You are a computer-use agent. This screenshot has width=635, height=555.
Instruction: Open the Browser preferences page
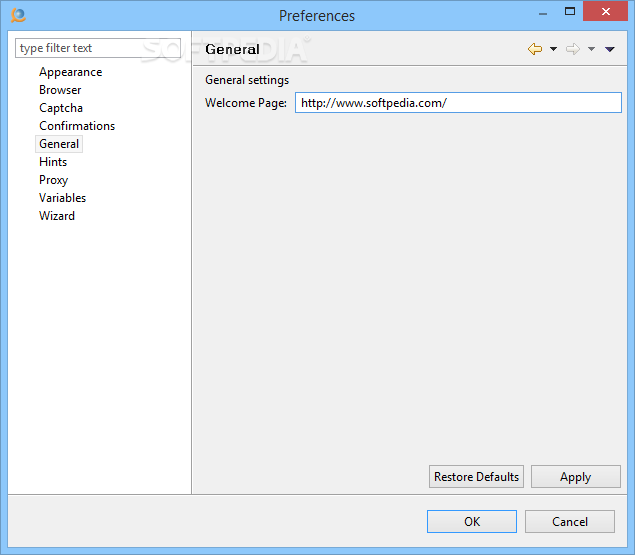(60, 90)
